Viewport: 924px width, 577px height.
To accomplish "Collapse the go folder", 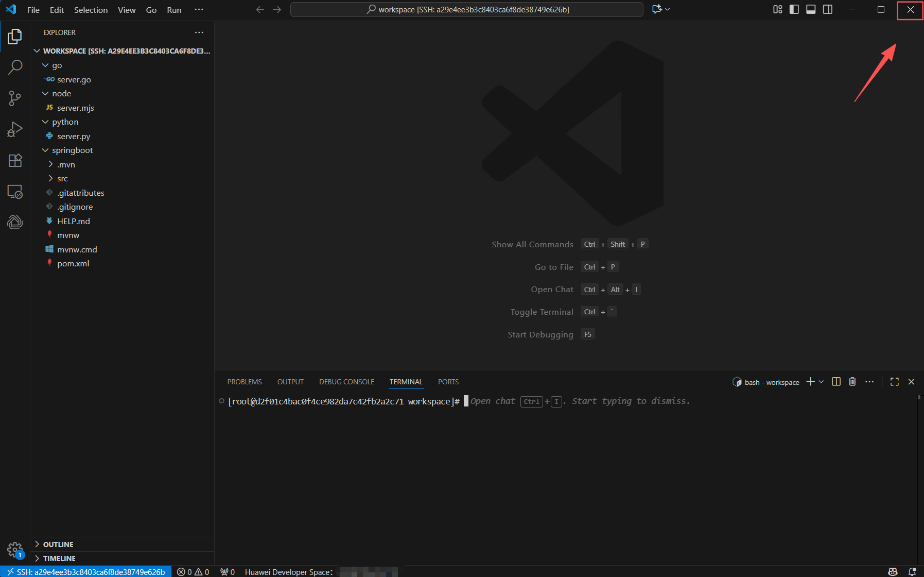I will (x=123, y=65).
